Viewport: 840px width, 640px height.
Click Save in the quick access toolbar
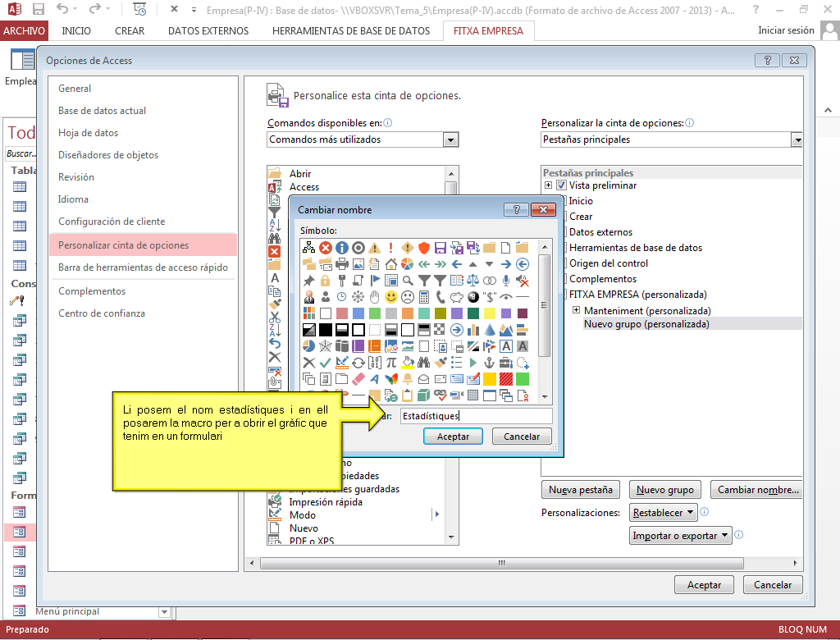38,9
